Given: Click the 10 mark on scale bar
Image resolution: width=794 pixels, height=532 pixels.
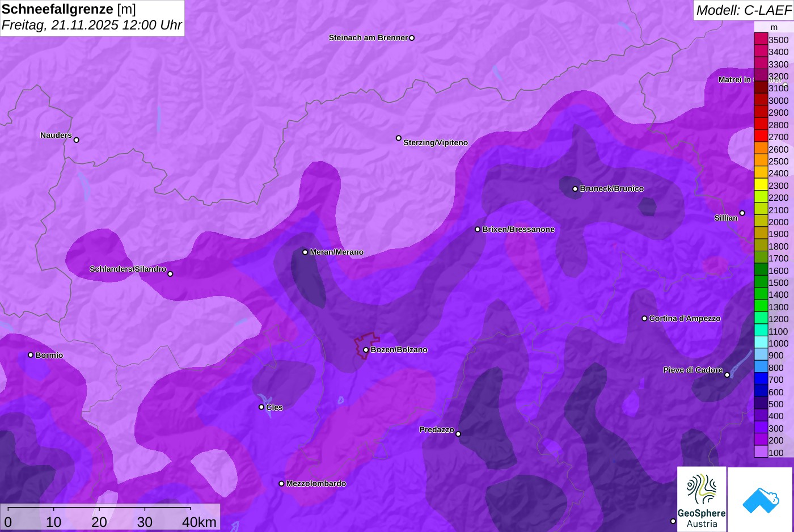Looking at the screenshot, I should (54, 522).
